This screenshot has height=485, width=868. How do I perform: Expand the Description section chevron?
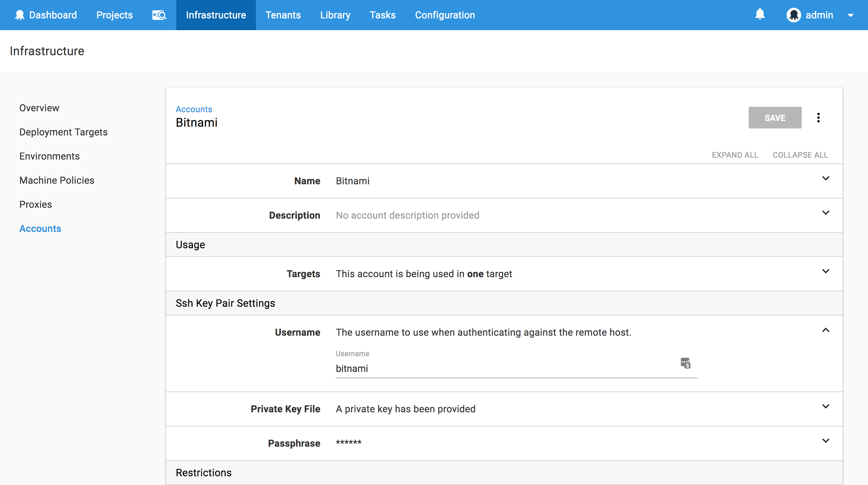(x=825, y=213)
